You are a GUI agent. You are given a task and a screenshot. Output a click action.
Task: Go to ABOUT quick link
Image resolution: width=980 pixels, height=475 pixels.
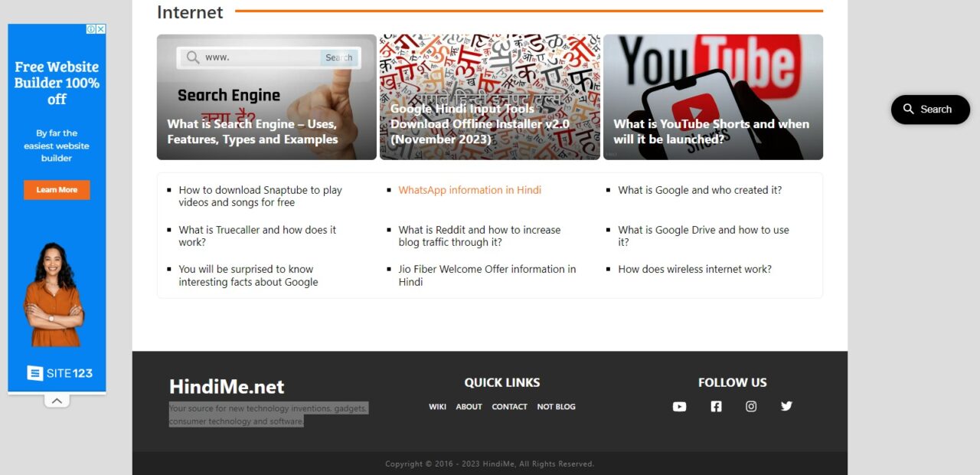pyautogui.click(x=469, y=407)
